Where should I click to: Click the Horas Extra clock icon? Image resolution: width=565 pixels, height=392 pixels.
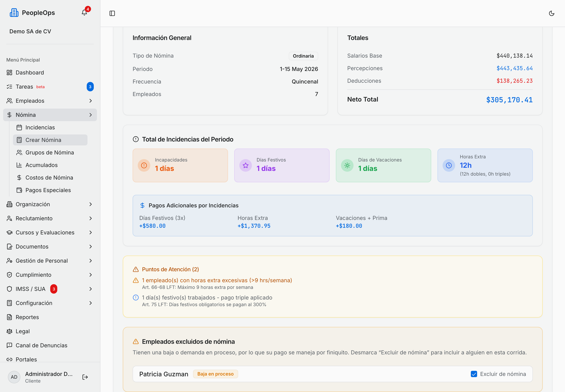click(x=449, y=165)
